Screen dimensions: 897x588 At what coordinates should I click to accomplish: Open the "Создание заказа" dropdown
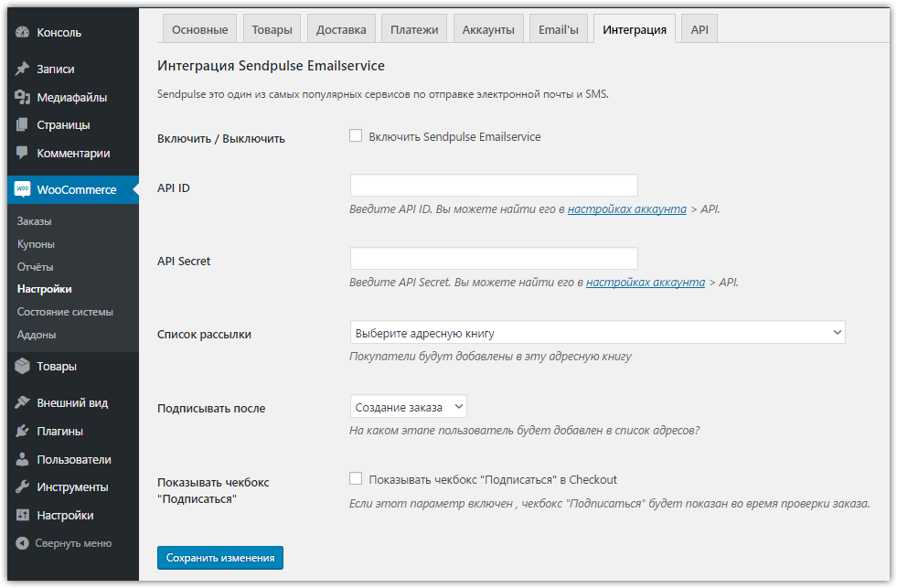point(408,406)
